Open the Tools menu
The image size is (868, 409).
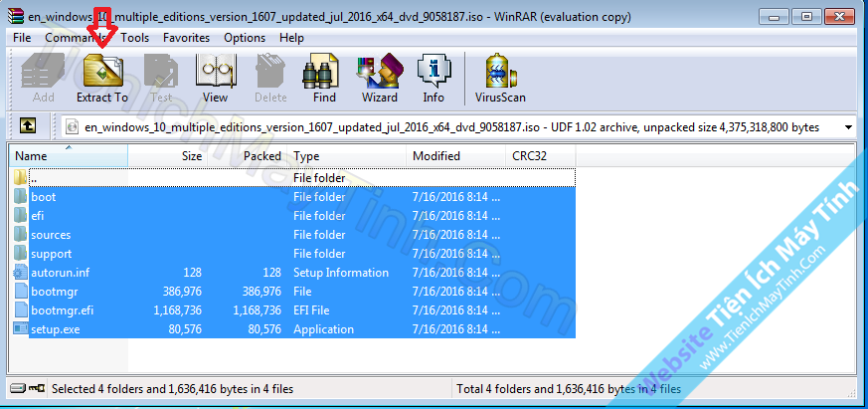(135, 38)
